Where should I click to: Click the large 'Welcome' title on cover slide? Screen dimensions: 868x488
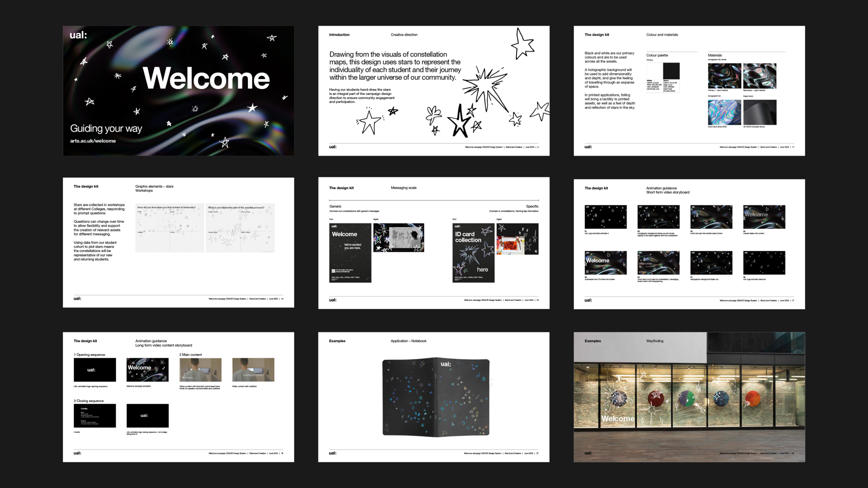(206, 78)
